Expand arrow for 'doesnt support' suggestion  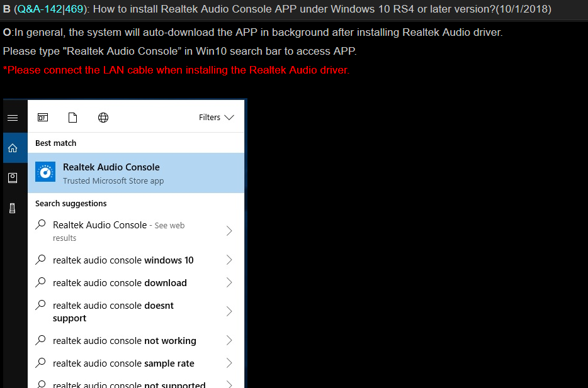(x=230, y=312)
